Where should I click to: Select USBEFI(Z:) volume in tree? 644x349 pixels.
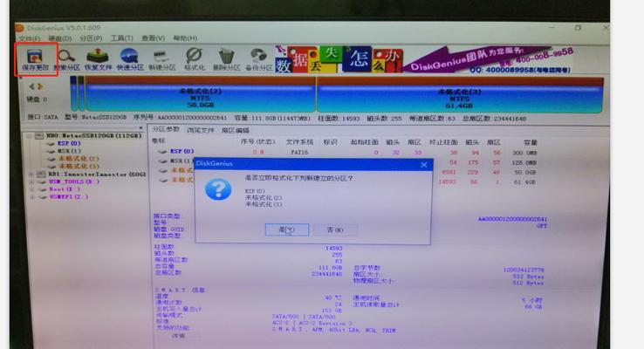(x=69, y=196)
